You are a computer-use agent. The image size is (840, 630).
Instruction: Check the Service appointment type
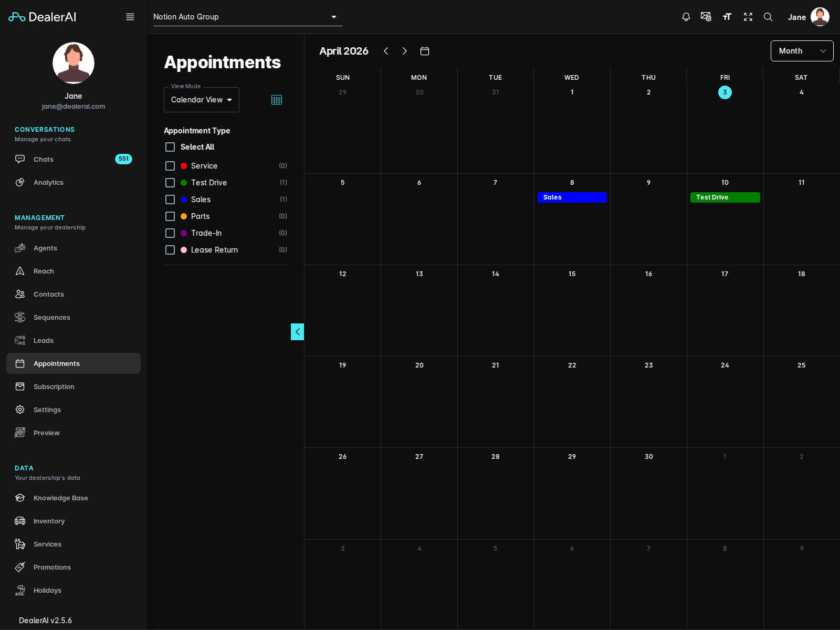click(170, 165)
